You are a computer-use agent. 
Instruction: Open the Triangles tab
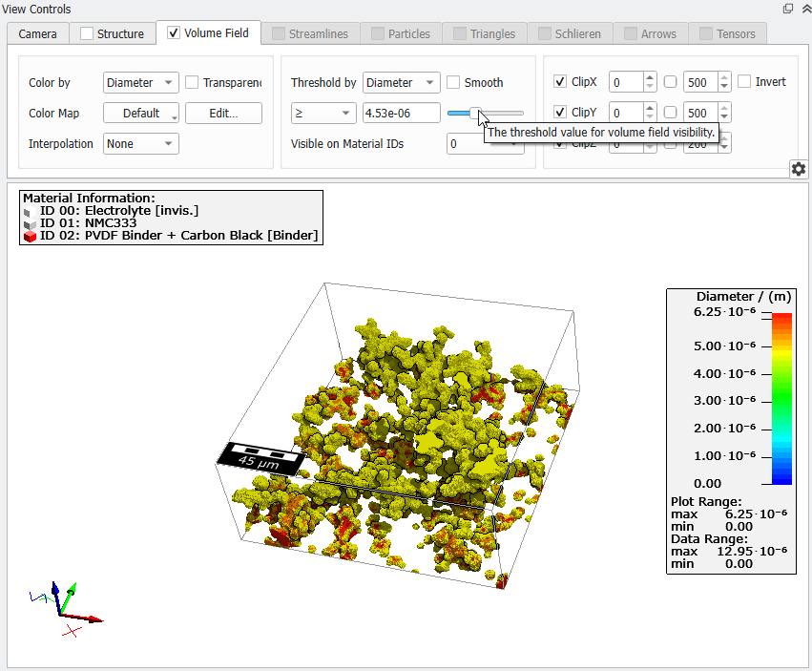click(484, 33)
